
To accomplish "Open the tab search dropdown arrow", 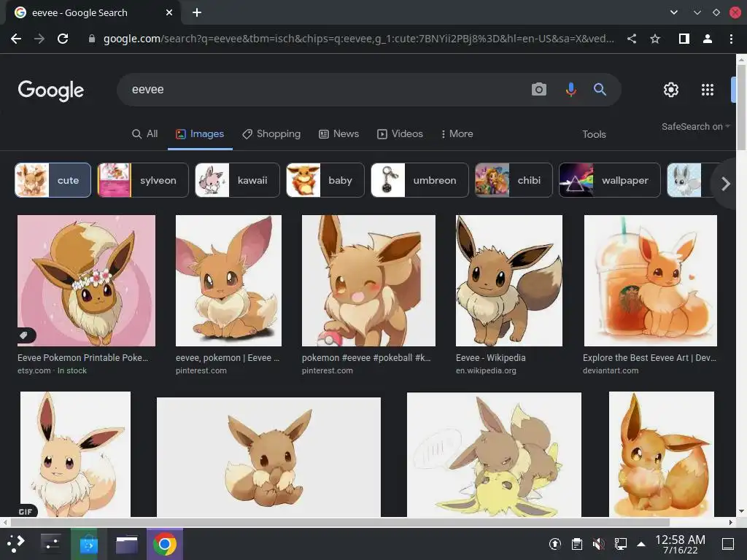I will 673,12.
